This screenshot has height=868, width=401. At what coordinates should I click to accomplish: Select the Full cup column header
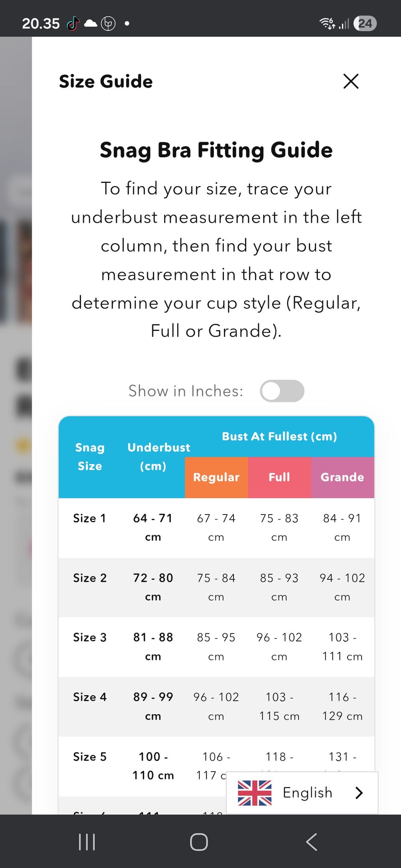click(x=279, y=477)
